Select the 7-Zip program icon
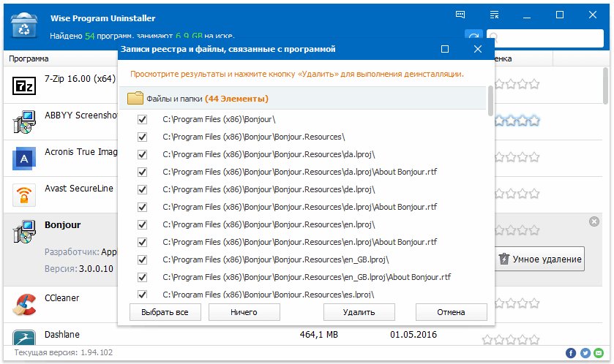The height and width of the screenshot is (364, 614). tap(24, 86)
